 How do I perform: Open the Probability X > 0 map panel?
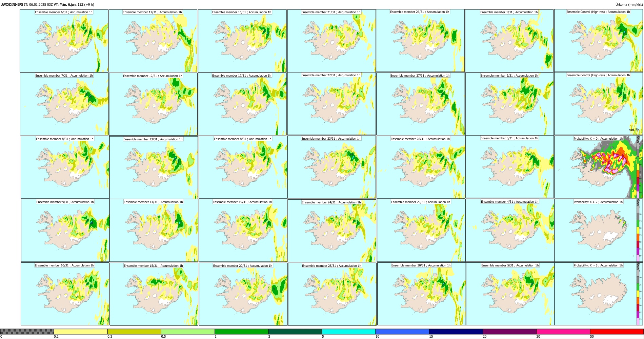pos(599,167)
